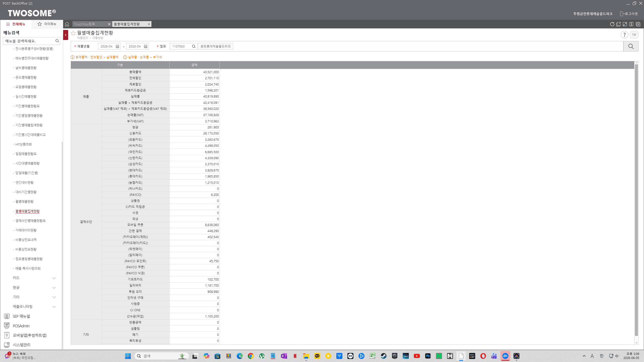
Task: Select the 마이메뉴 tab
Action: [x=47, y=24]
